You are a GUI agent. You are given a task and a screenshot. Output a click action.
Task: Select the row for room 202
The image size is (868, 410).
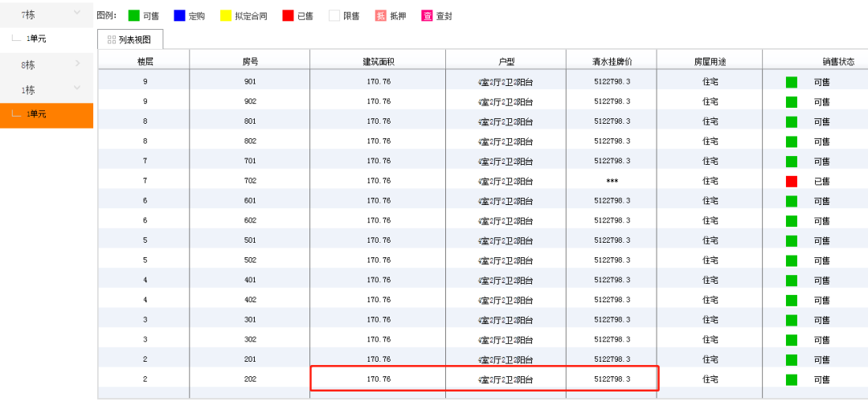pos(483,379)
